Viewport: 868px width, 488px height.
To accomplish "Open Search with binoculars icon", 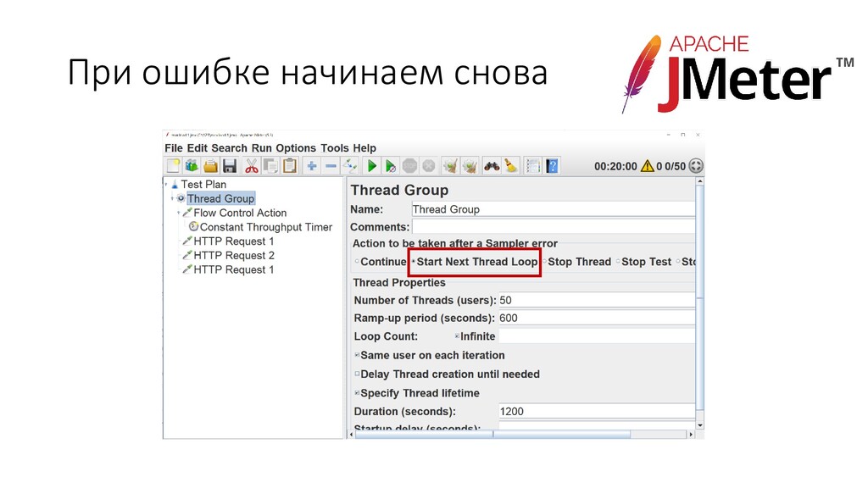I will coord(492,165).
